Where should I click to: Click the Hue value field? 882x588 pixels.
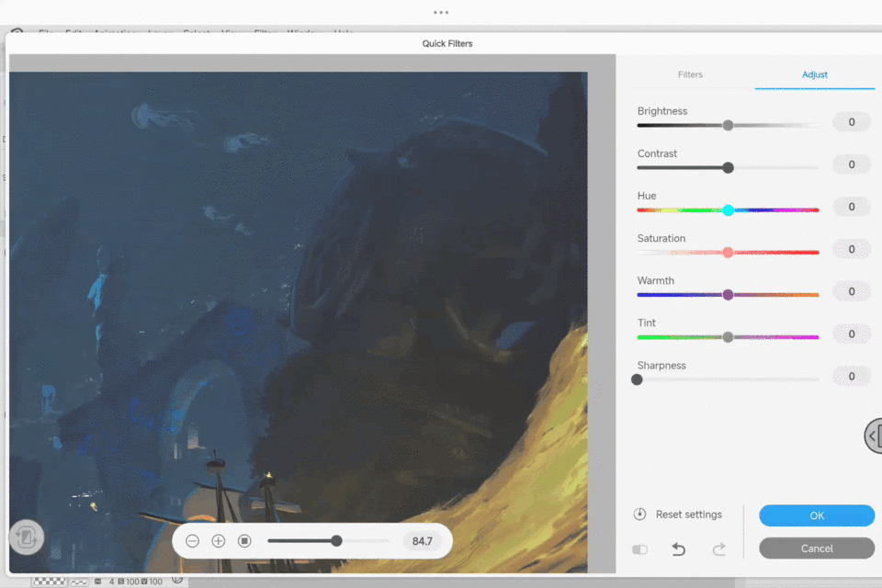coord(852,207)
